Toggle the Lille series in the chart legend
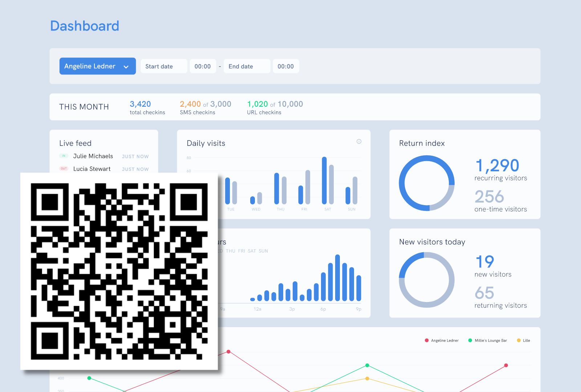 (527, 340)
